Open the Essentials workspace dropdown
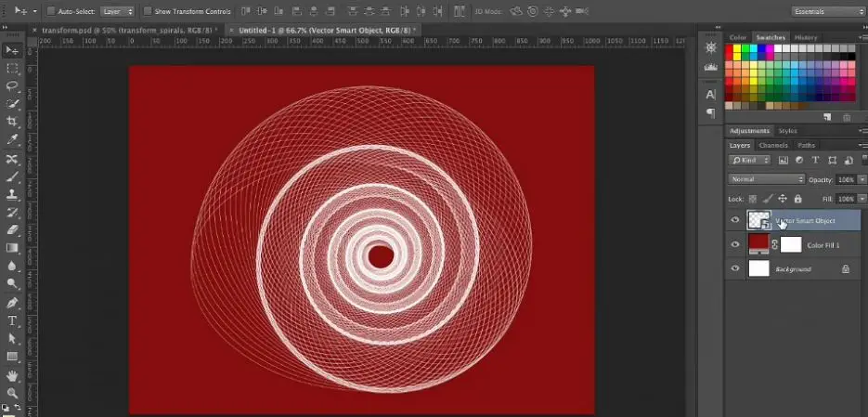868x417 pixels. [x=826, y=11]
